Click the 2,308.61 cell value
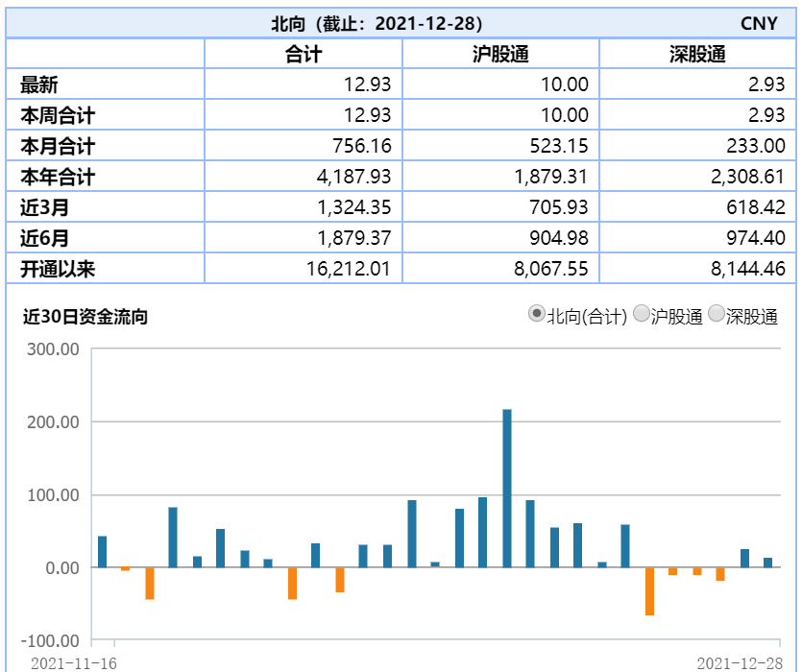Screen dimensions: 802x672 click(748, 177)
